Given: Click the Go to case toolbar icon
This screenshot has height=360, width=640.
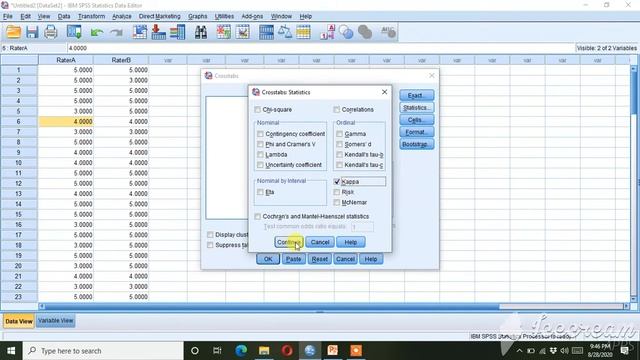Looking at the screenshot, I should click(140, 32).
